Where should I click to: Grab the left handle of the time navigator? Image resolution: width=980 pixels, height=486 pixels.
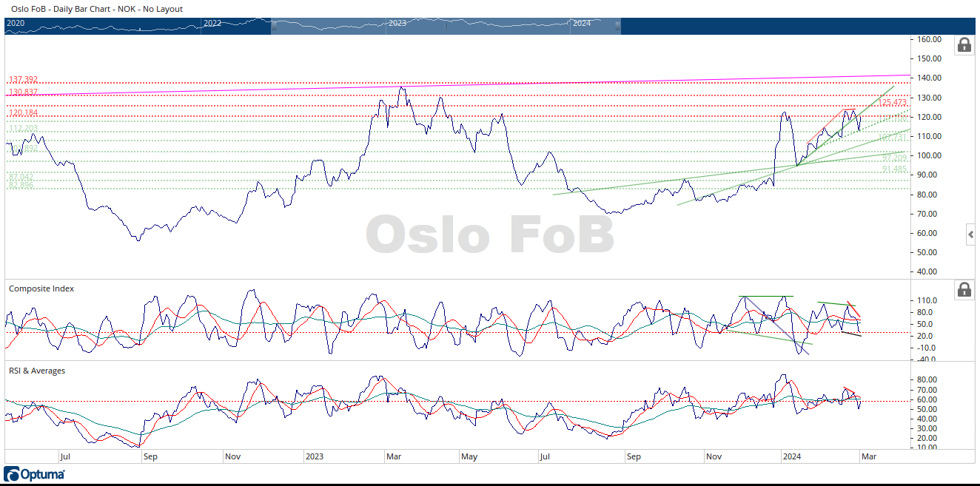[273, 26]
